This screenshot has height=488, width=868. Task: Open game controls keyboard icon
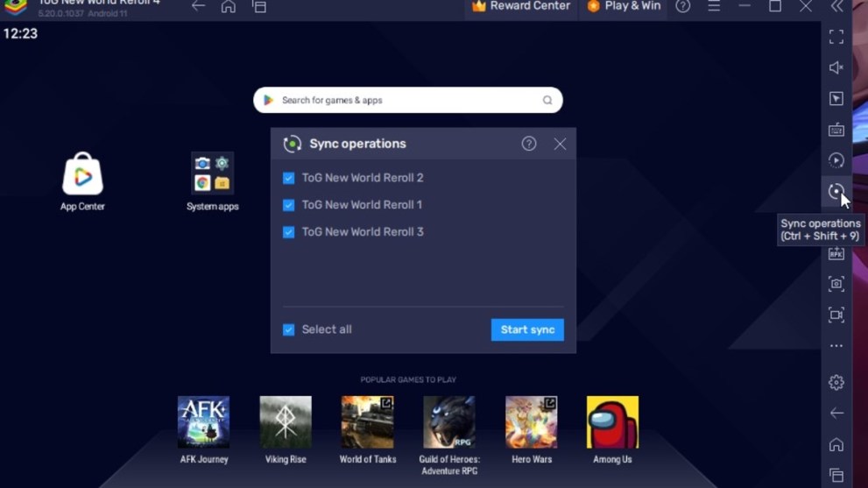point(836,130)
